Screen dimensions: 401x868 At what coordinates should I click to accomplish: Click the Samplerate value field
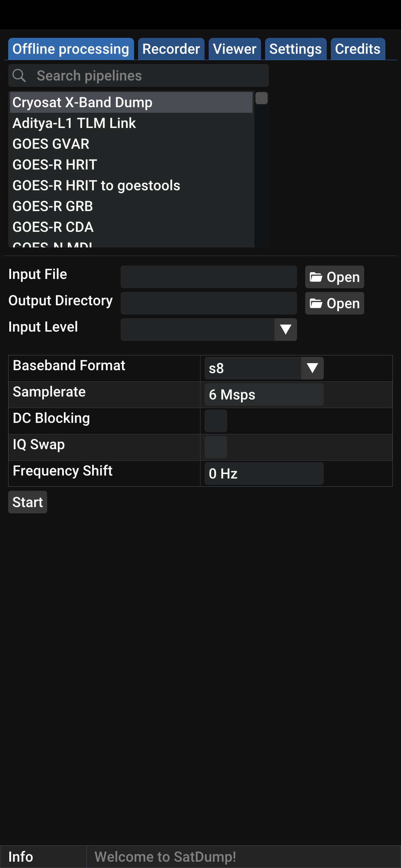coord(264,395)
